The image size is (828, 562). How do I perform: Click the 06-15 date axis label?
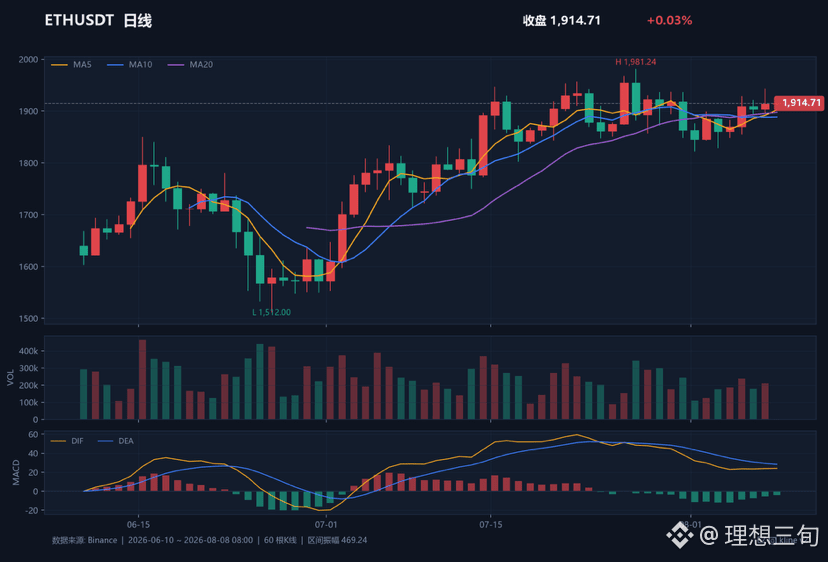(x=138, y=524)
